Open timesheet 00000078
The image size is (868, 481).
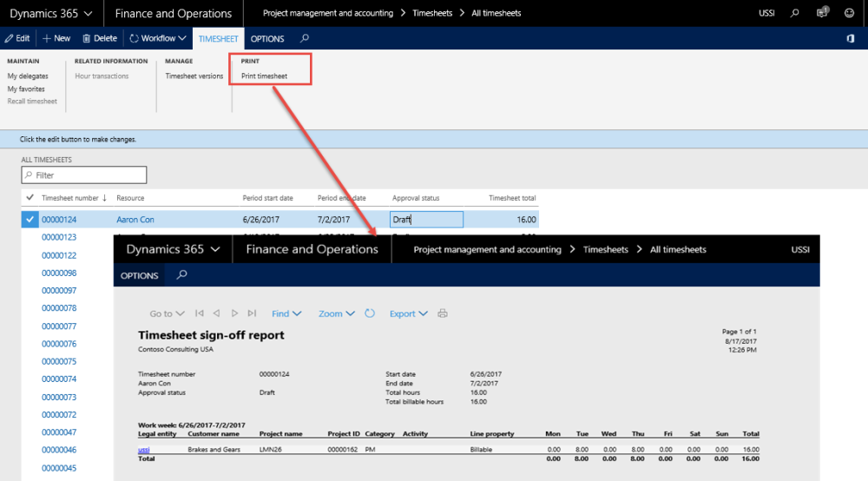tap(59, 307)
